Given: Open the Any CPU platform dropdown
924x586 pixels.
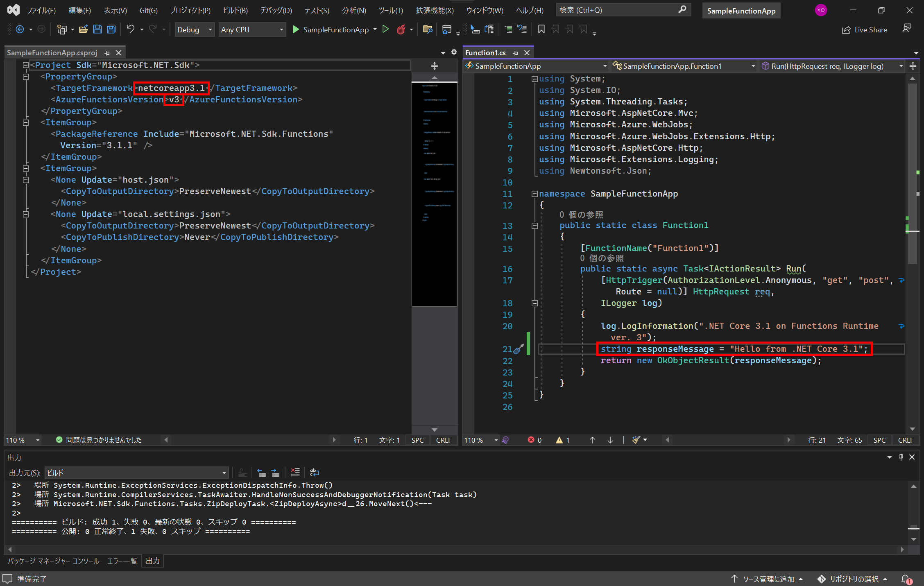Looking at the screenshot, I should click(x=252, y=29).
